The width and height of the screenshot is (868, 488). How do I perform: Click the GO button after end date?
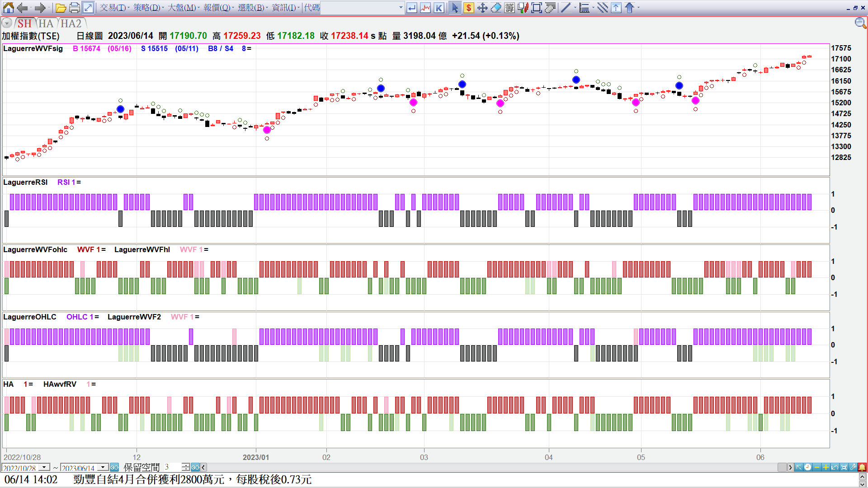click(114, 467)
